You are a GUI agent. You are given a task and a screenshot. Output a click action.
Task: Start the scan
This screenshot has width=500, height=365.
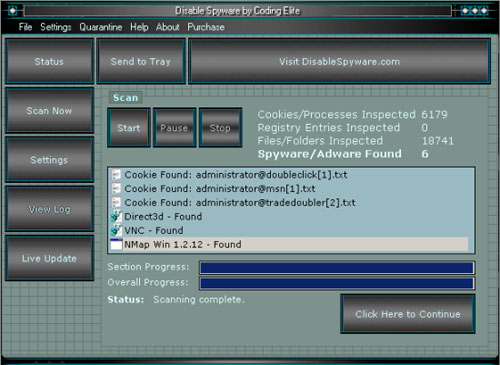pos(129,128)
